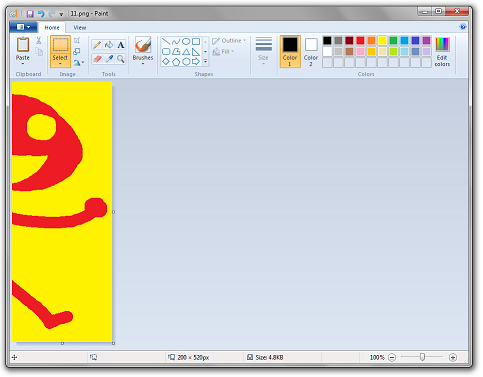Screen dimensions: 483x377
Task: Choose the Hexagon shape
Action: (186, 61)
